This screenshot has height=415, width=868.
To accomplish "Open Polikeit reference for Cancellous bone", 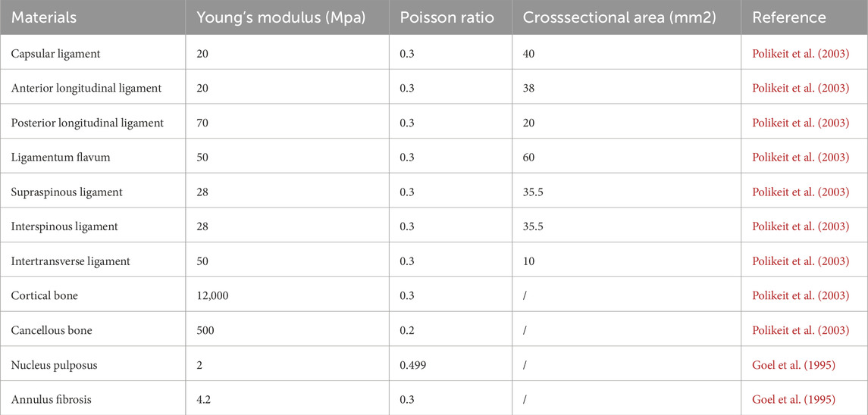I will point(800,330).
